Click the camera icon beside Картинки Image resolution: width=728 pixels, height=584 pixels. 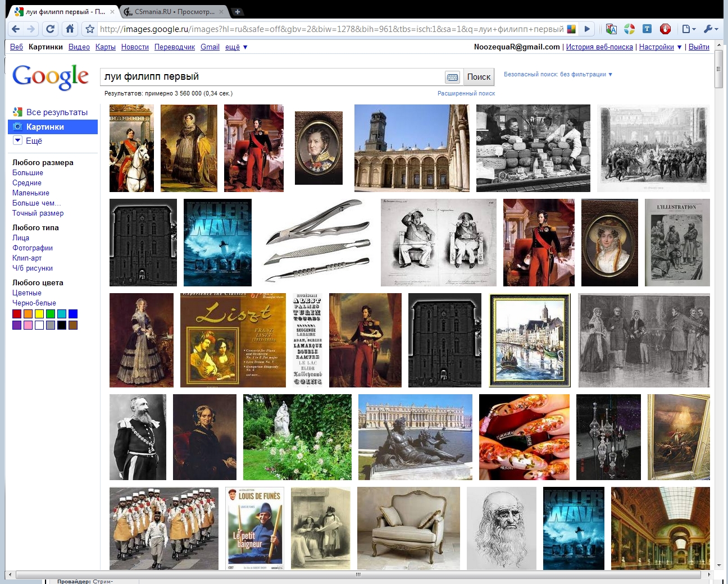pos(17,127)
